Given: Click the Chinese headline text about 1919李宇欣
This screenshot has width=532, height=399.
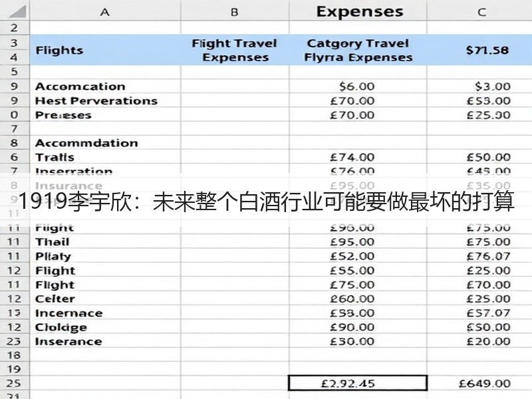Looking at the screenshot, I should tap(266, 201).
